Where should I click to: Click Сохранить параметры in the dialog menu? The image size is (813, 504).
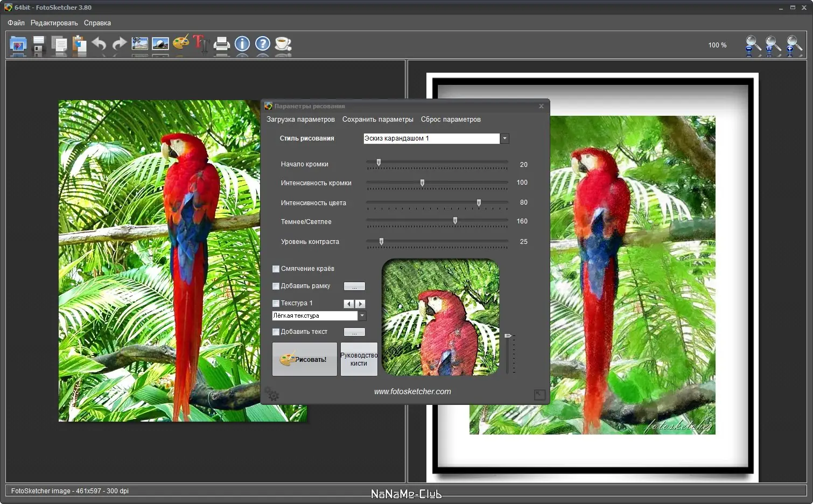tap(378, 120)
